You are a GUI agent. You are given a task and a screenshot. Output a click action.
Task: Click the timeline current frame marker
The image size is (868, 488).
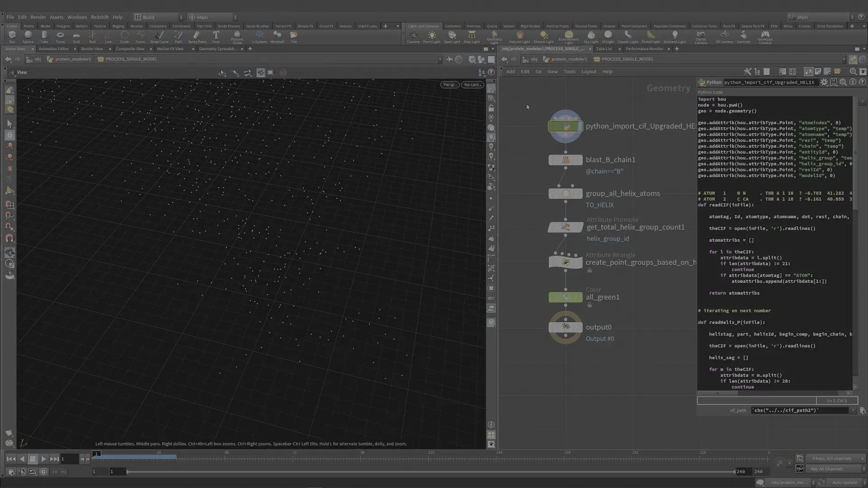(96, 454)
